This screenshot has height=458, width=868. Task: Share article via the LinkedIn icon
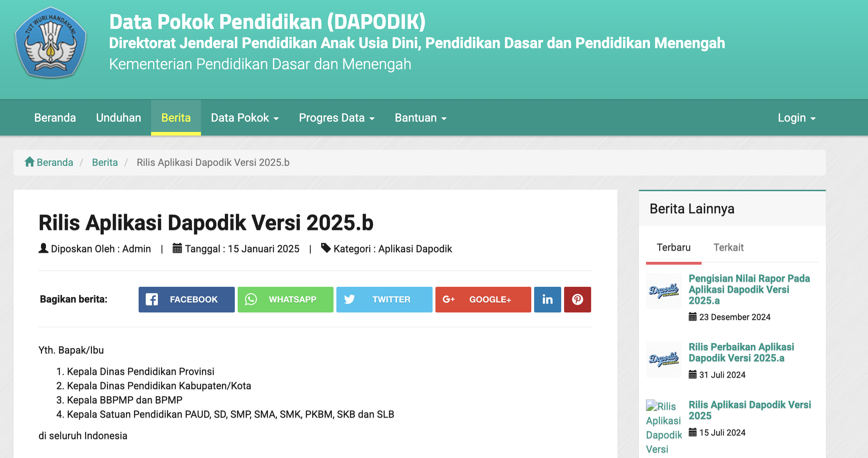point(547,300)
